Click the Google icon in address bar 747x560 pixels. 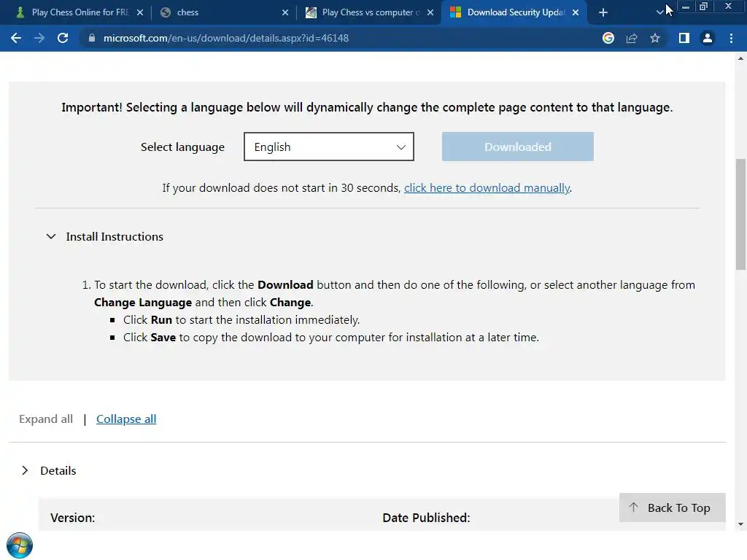click(608, 38)
